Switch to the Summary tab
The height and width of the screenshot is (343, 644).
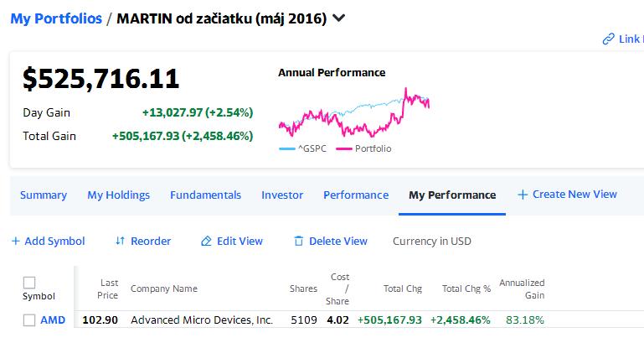44,195
